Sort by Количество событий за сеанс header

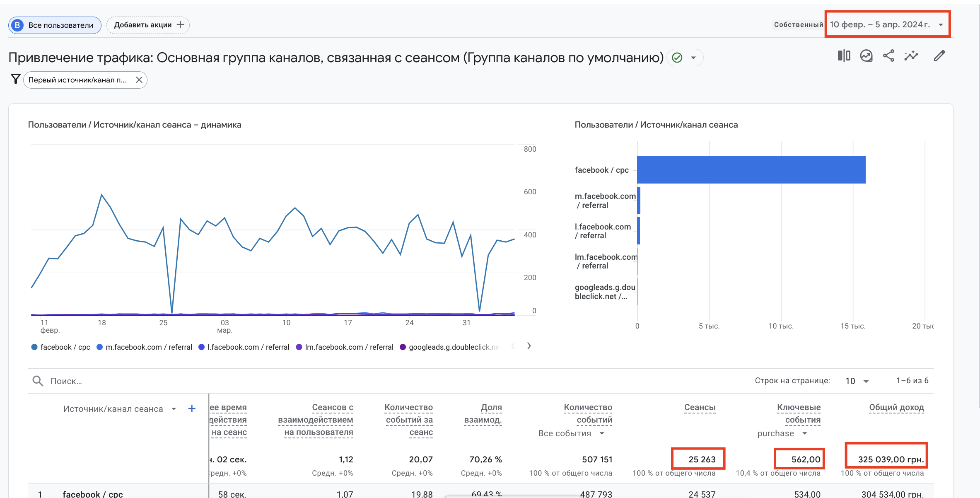tap(409, 420)
